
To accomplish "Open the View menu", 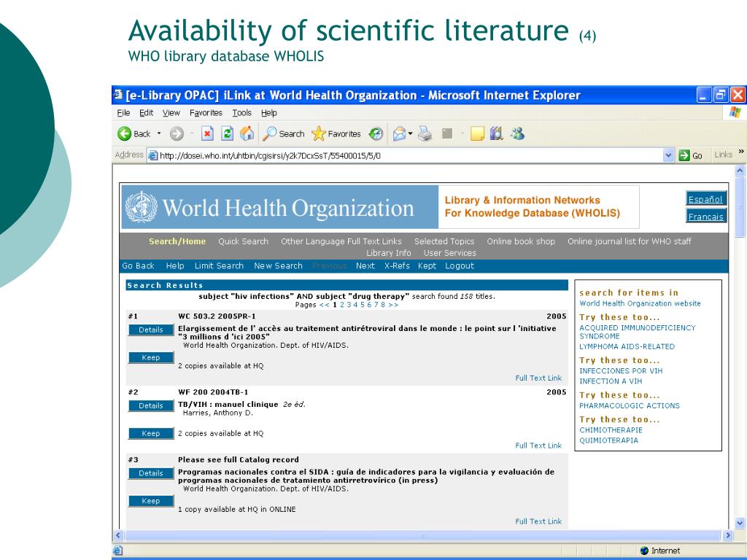I will (171, 113).
